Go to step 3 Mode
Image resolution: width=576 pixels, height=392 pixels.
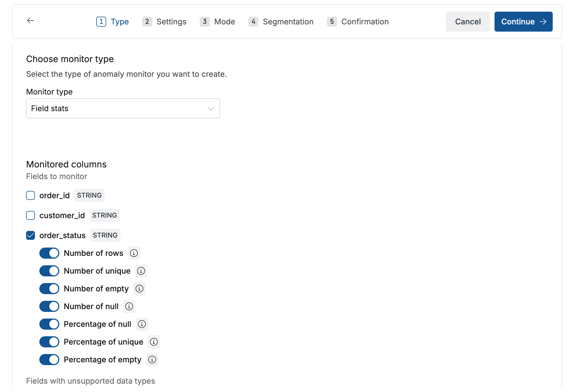[x=217, y=22]
